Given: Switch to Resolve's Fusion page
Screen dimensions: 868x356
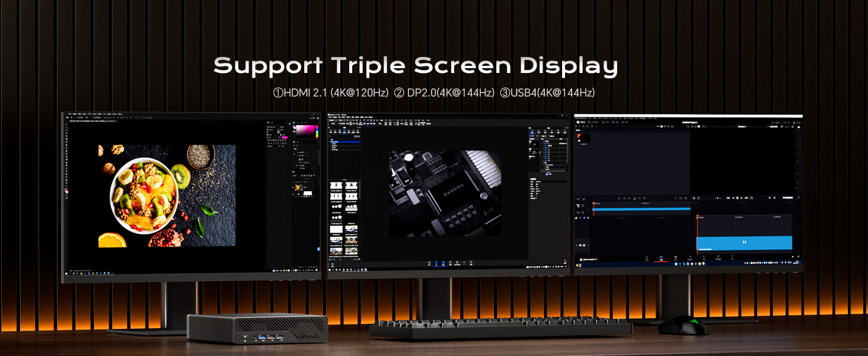Looking at the screenshot, I should (x=690, y=258).
